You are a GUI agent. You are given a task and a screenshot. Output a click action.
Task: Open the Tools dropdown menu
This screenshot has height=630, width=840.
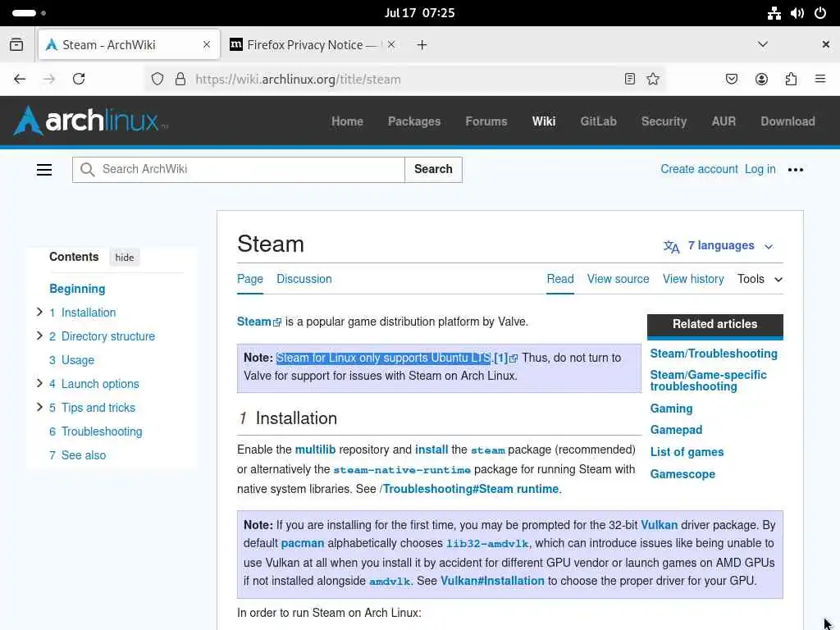(x=760, y=279)
